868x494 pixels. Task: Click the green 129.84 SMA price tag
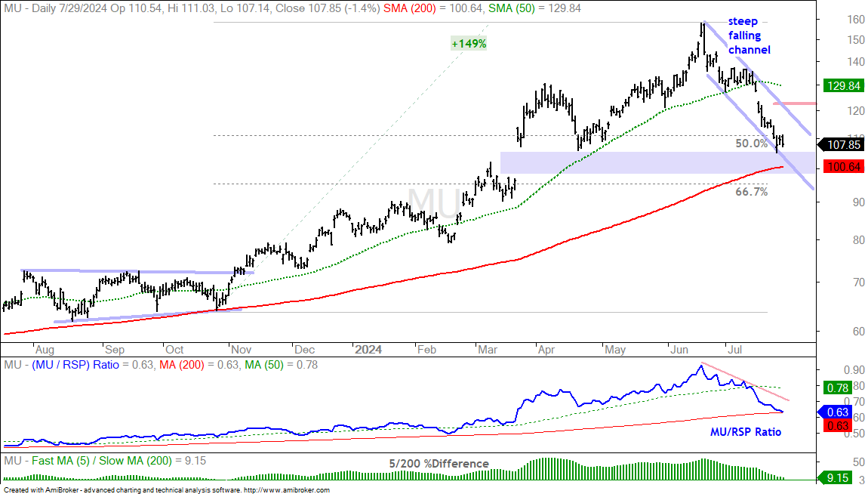pos(843,86)
